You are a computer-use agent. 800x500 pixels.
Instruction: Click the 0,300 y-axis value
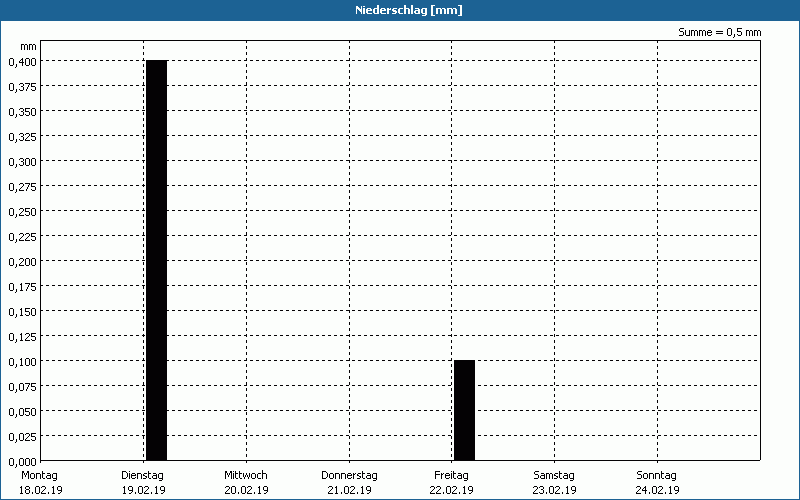[22, 161]
